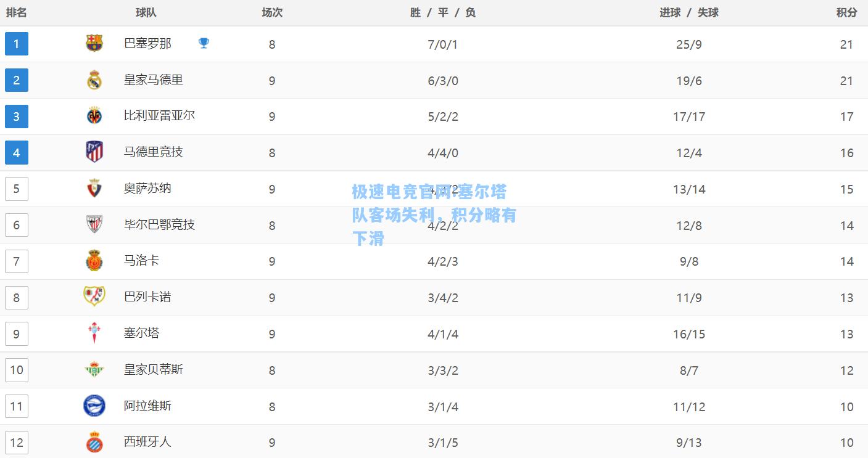This screenshot has width=868, height=458.
Task: Click the 11/12 goals cell
Action: click(689, 407)
